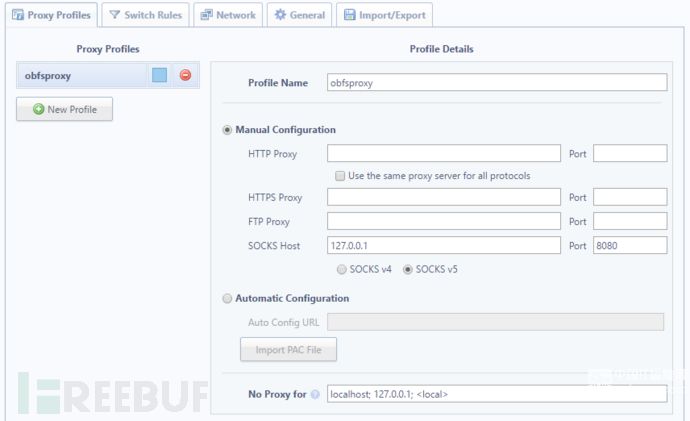Open the obfsproxy profile color swatch
Screen dimensions: 690x421
tap(159, 75)
